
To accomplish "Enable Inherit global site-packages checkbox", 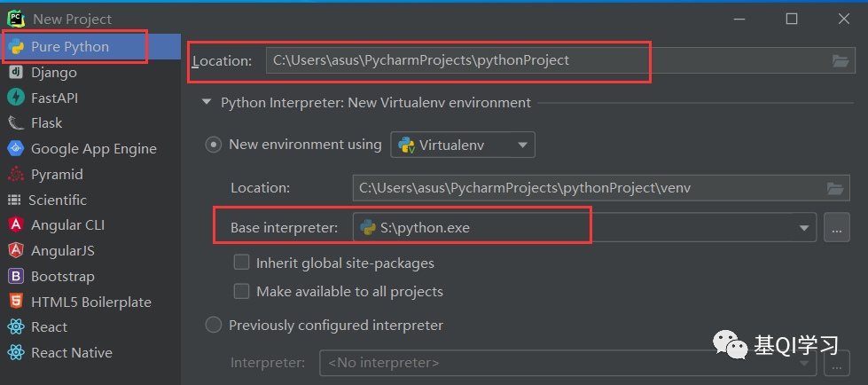I will [241, 263].
